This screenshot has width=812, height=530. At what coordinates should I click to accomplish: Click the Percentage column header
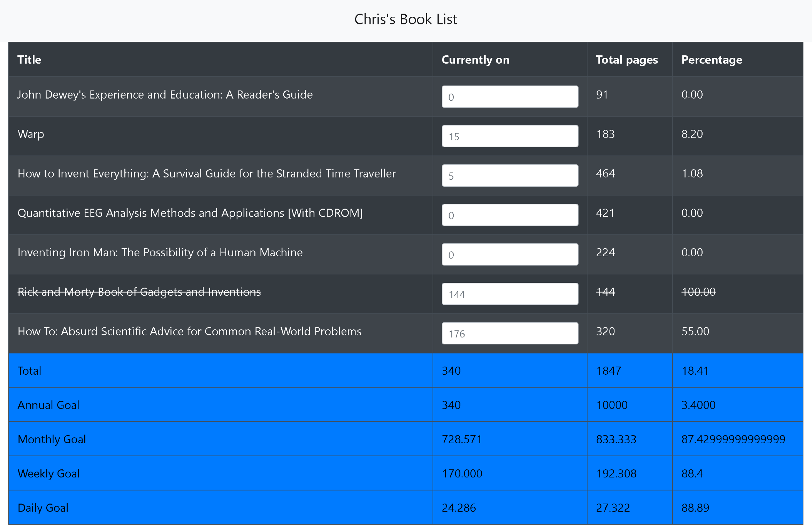click(x=712, y=60)
